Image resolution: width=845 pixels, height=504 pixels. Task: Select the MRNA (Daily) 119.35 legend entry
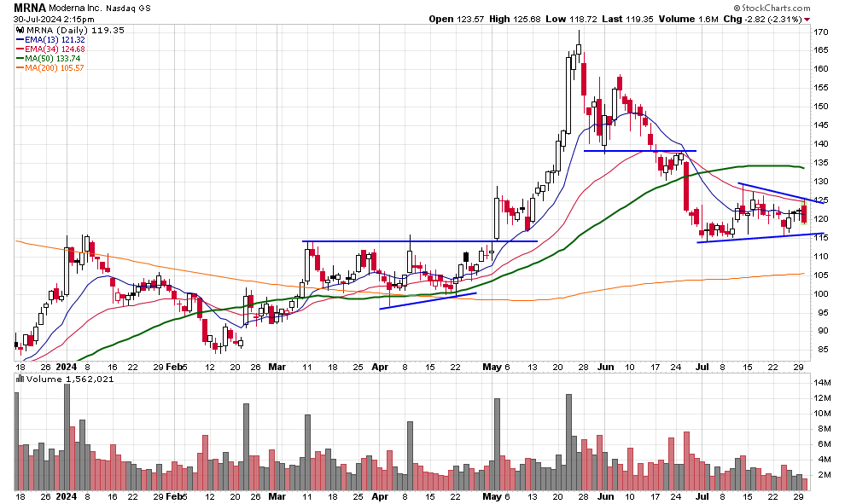point(75,30)
